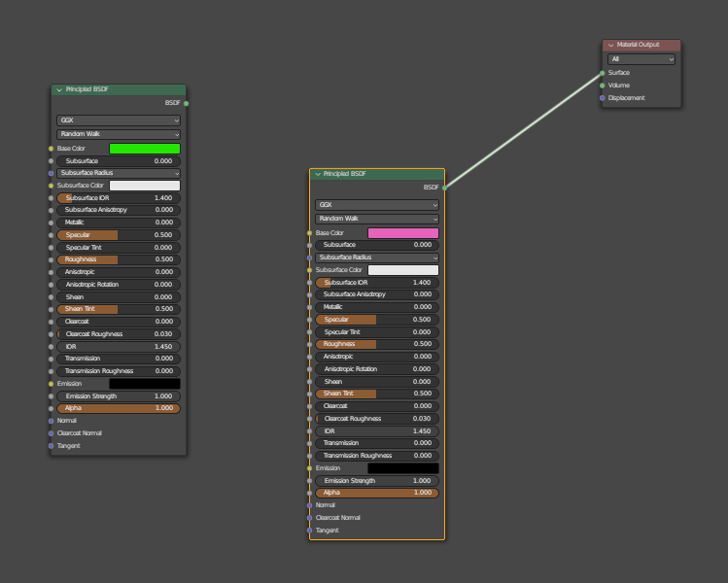Click Transmission Roughness slider in pink node
The height and width of the screenshot is (583, 728).
coord(377,456)
